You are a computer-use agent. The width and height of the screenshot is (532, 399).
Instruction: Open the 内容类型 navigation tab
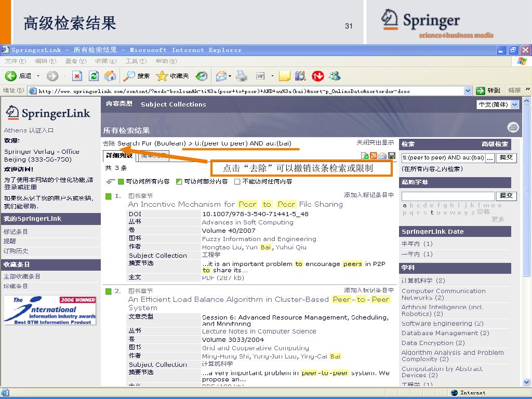[119, 103]
